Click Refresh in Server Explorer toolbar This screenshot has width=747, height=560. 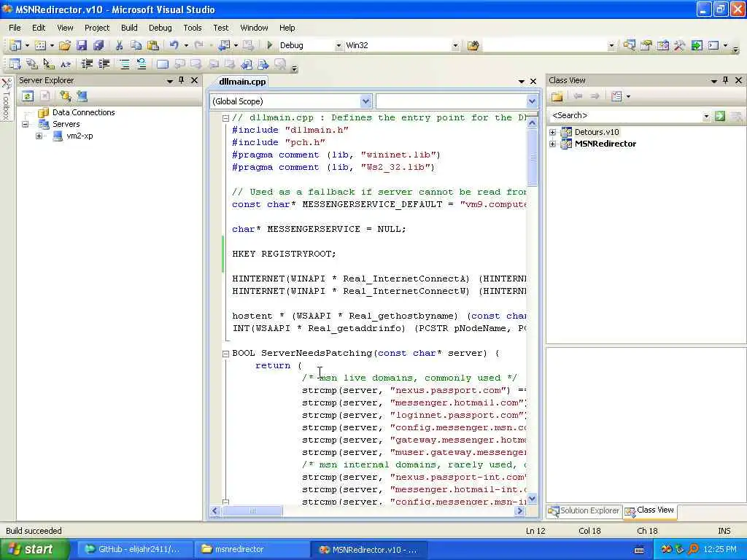click(28, 96)
